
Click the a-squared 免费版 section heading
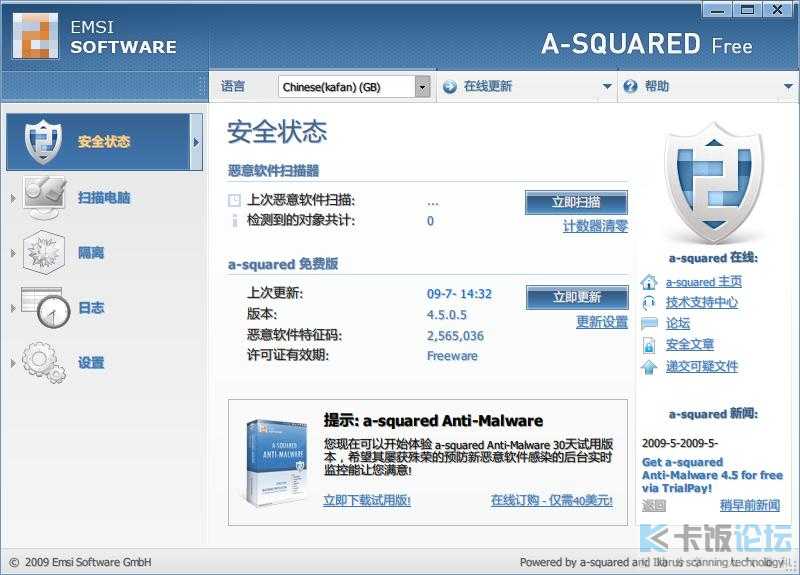[x=283, y=264]
